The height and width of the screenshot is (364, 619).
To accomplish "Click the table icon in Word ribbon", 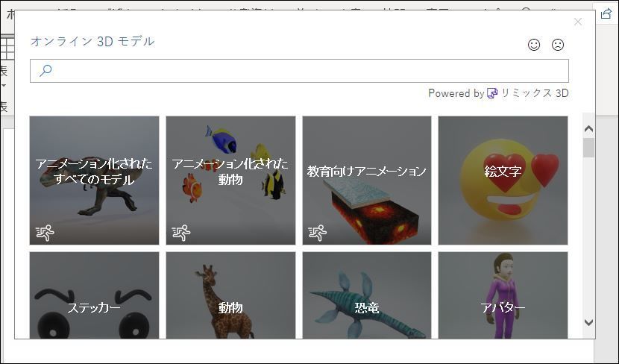I will [x=7, y=46].
